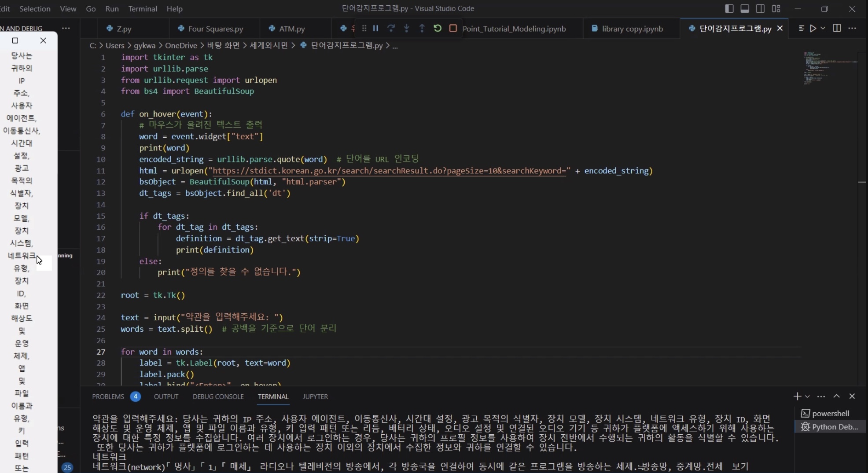
Task: Click the 당사는 label in the tkinter window
Action: pos(22,55)
